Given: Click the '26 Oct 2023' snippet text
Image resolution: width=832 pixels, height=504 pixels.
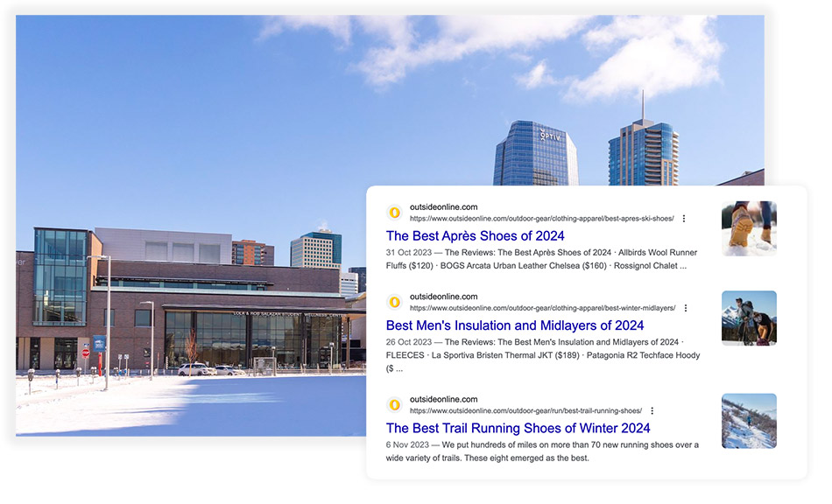Looking at the screenshot, I should click(x=409, y=342).
